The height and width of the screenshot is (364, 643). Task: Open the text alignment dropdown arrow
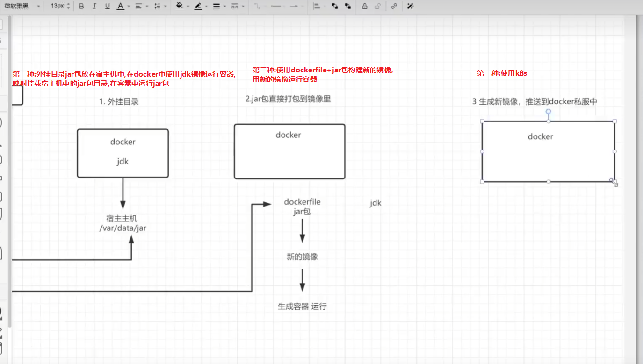click(147, 7)
